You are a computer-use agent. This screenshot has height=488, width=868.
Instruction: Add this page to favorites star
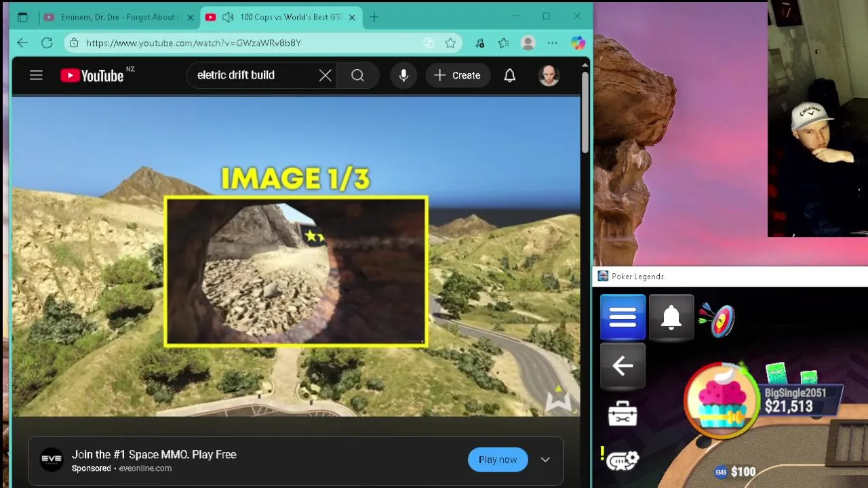[x=450, y=43]
